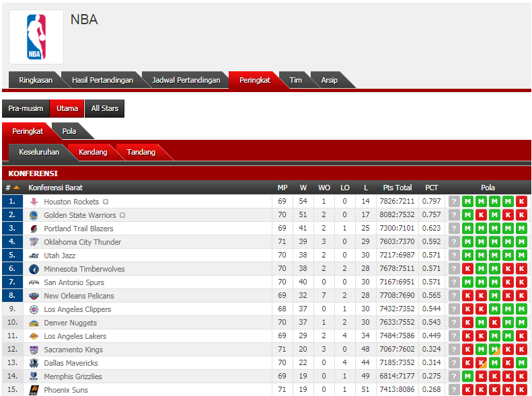Click the half-orange K form icon in Dallas Mavericks row

[481, 363]
